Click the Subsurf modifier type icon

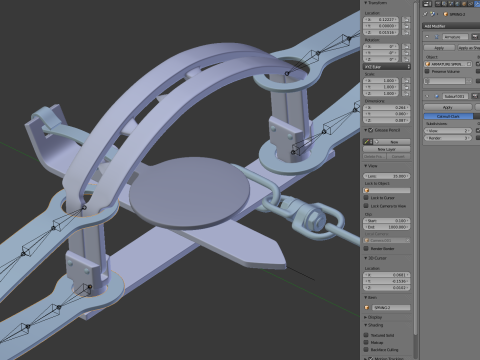coord(436,96)
